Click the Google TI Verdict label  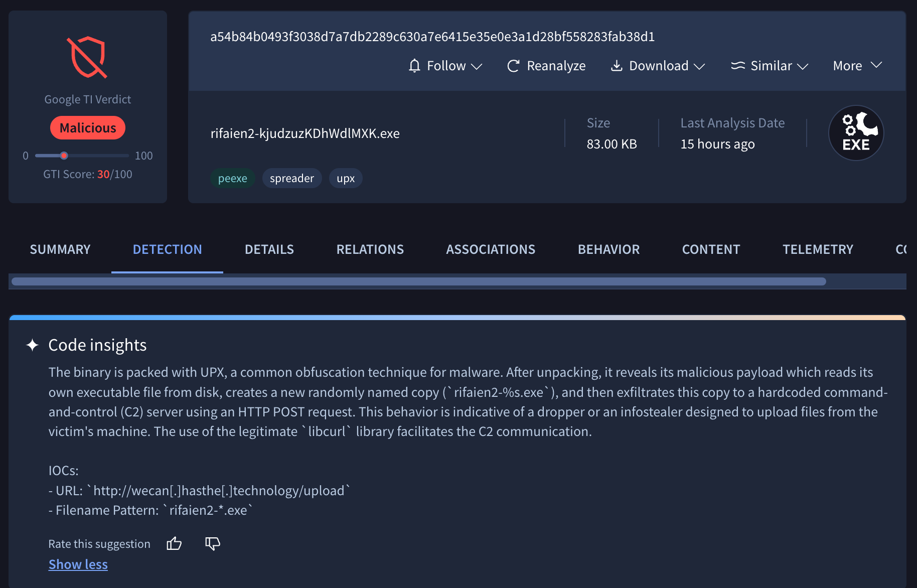(88, 99)
